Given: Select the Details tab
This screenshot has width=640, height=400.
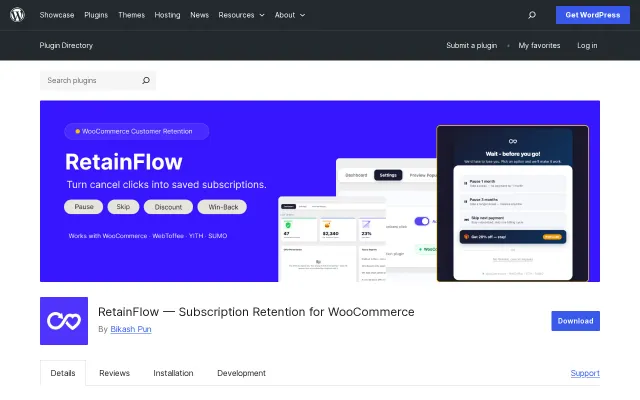Looking at the screenshot, I should pyautogui.click(x=63, y=373).
